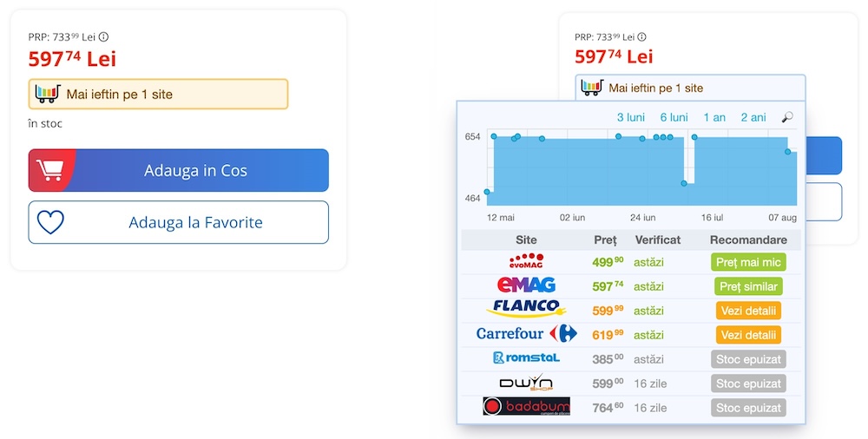Click the 'Preț mai mic' evoMAG button
Image resolution: width=868 pixels, height=439 pixels.
click(747, 262)
